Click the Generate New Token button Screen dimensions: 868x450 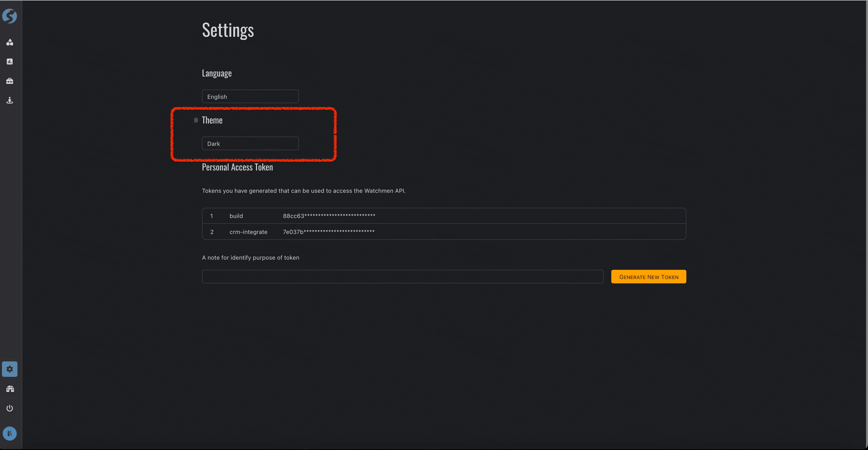(x=649, y=277)
